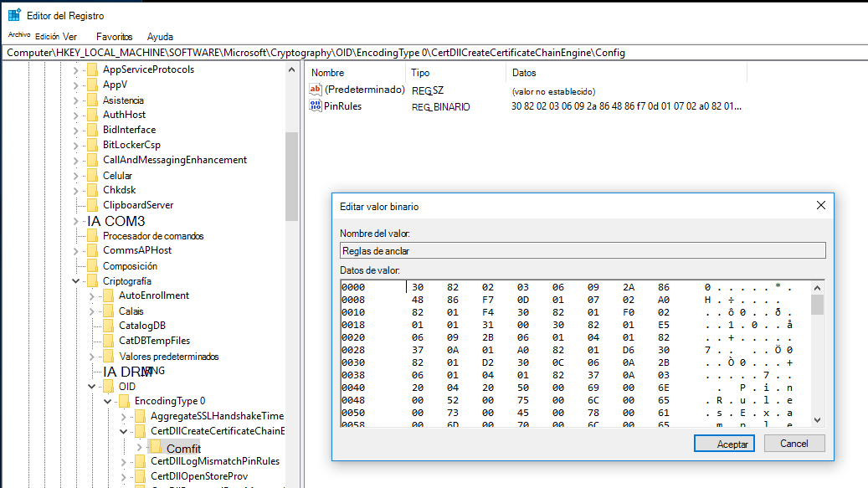Collapse the CertDllCreateCertificateChainEngine node

[x=123, y=431]
